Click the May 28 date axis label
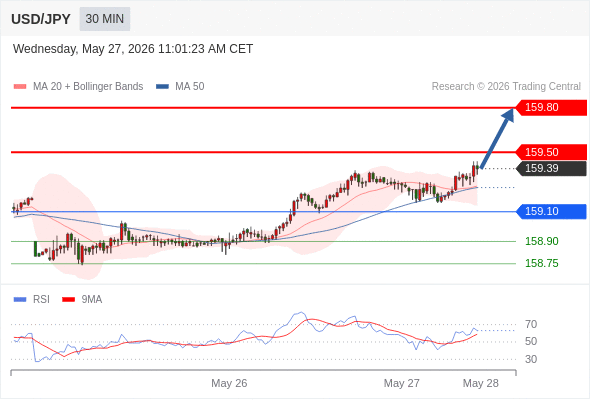This screenshot has height=400, width=590. 481,383
